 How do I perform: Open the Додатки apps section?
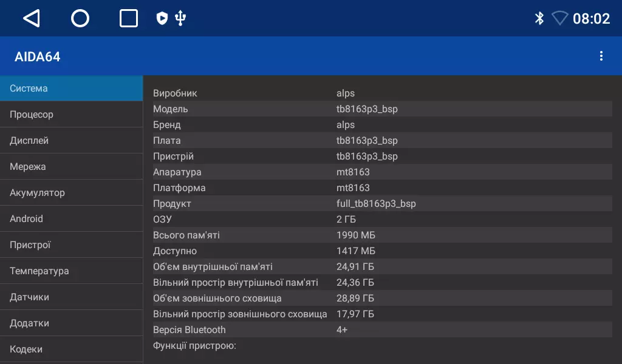(71, 323)
